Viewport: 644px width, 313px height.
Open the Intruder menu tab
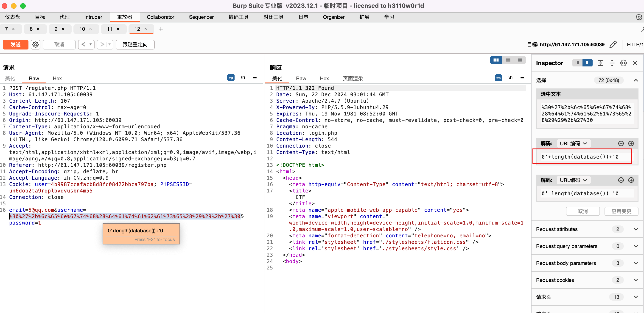93,17
